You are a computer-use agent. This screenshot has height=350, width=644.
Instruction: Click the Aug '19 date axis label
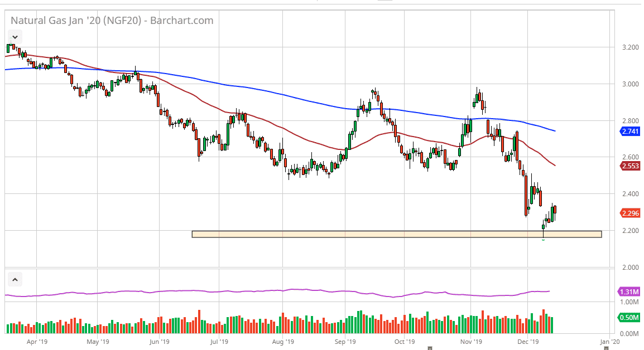pyautogui.click(x=283, y=342)
